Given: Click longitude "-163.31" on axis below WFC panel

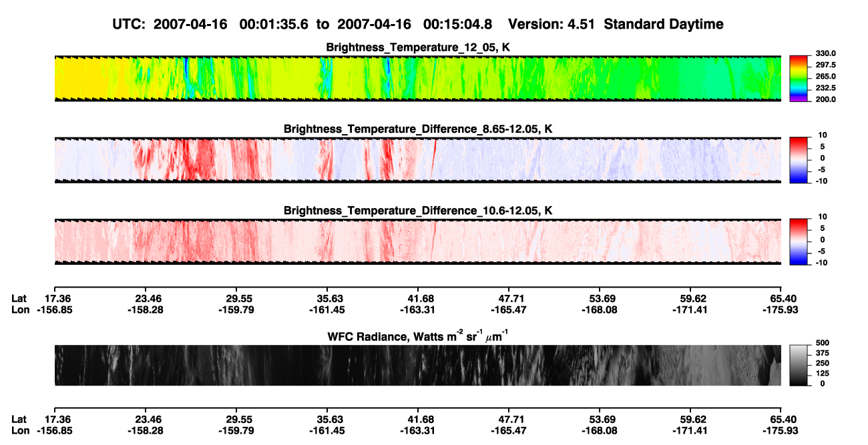Looking at the screenshot, I should click(416, 430).
